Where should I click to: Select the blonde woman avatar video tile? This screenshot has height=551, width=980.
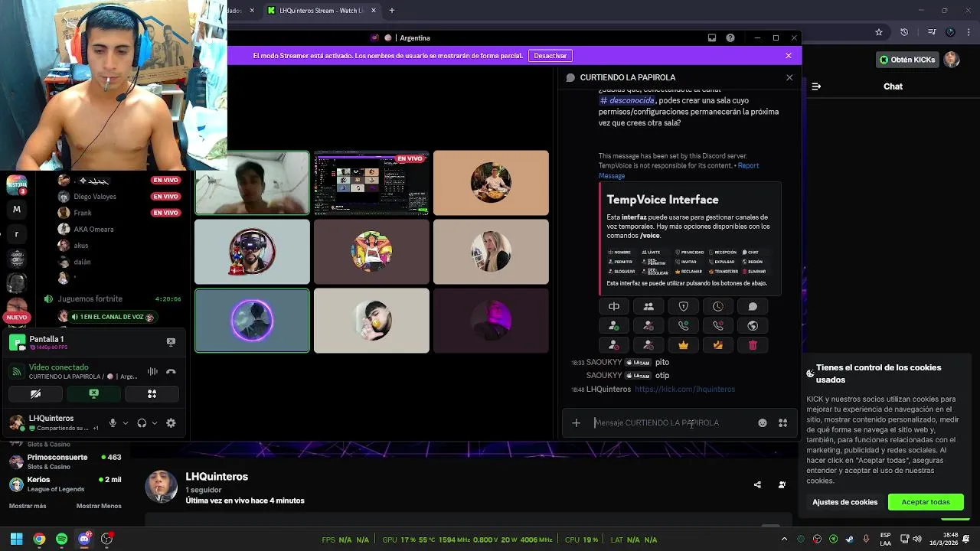[x=491, y=252]
